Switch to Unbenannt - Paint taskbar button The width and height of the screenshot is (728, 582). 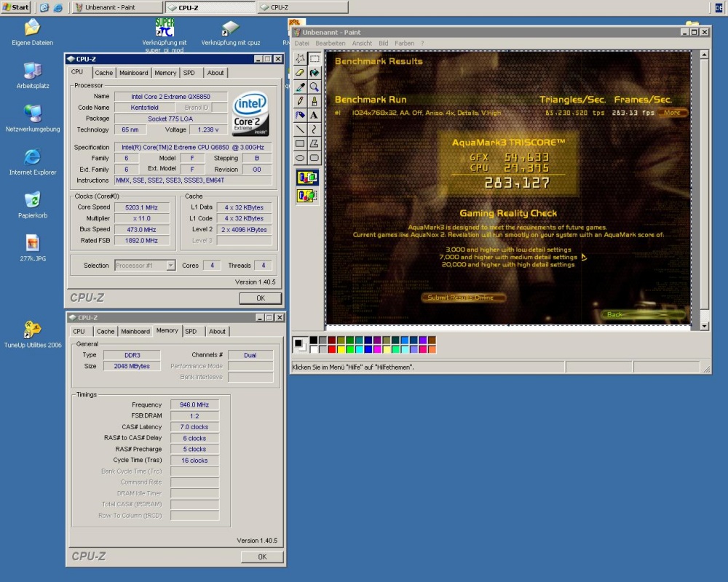click(117, 7)
